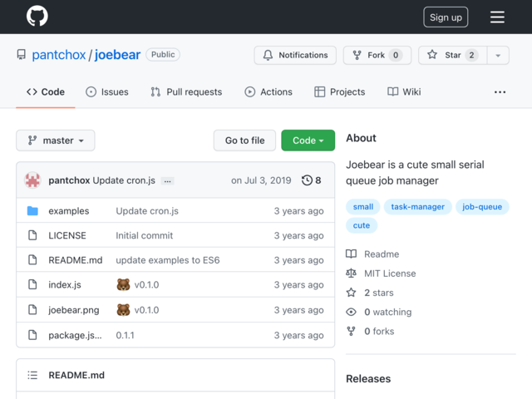Image resolution: width=532 pixels, height=399 pixels.
Task: Open the 0.1.1 commit link
Action: (126, 335)
